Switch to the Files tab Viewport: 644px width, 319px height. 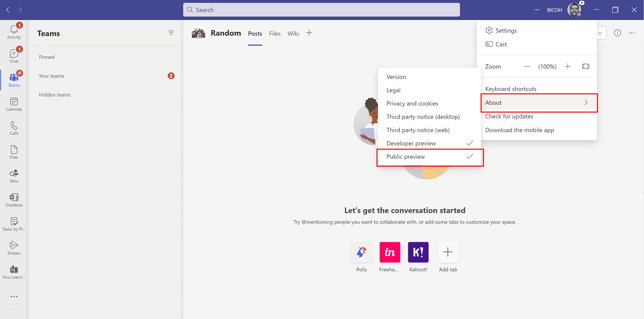tap(275, 33)
